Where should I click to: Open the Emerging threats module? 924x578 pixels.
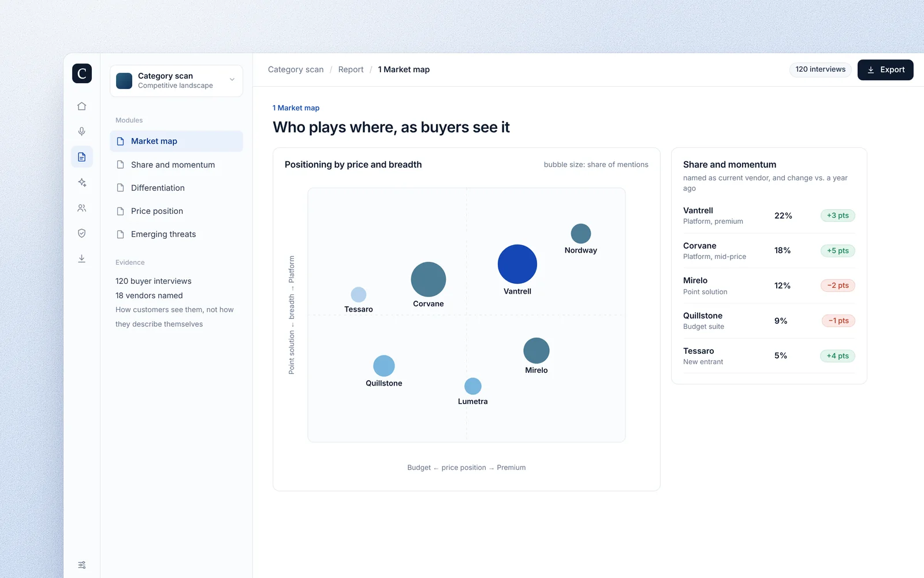pyautogui.click(x=176, y=234)
